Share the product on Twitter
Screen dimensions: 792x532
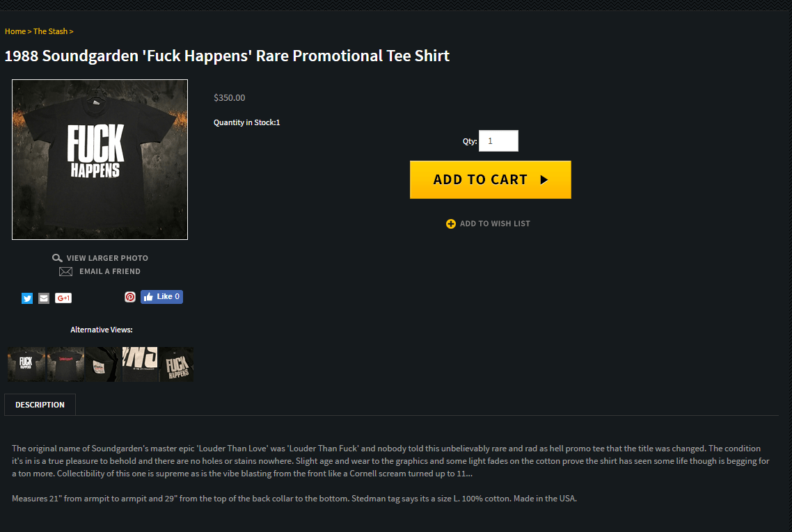(x=27, y=298)
